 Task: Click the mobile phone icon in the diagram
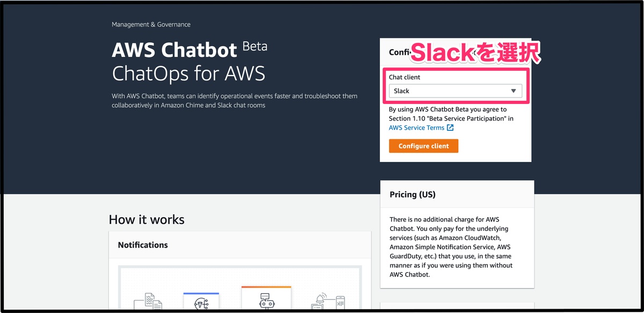click(340, 303)
